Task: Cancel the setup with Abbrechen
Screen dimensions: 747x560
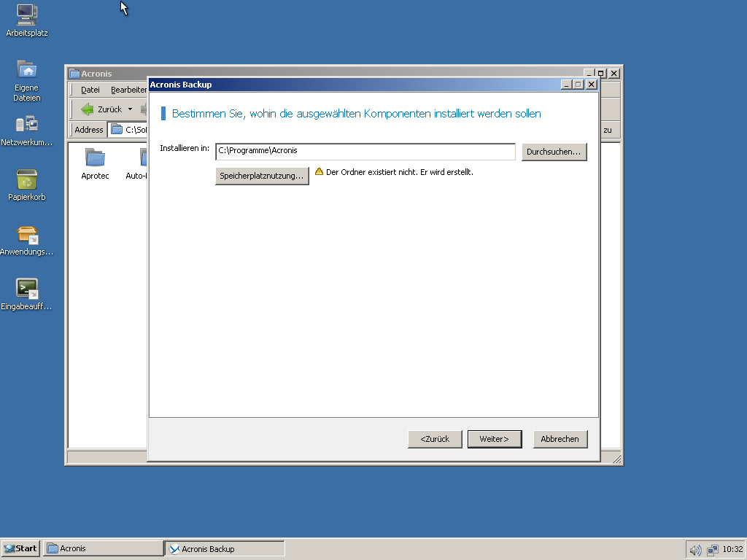Action: coord(560,439)
